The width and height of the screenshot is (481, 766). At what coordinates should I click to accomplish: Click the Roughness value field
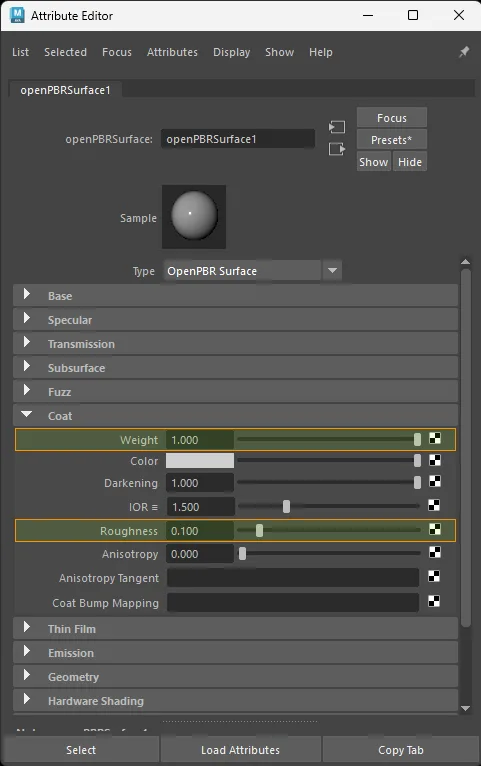point(200,531)
